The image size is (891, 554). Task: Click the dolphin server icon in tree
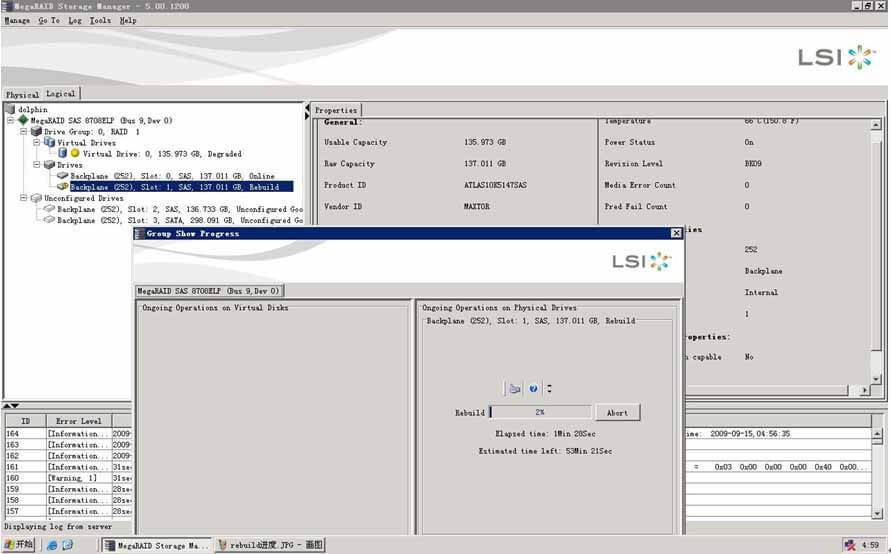point(11,109)
